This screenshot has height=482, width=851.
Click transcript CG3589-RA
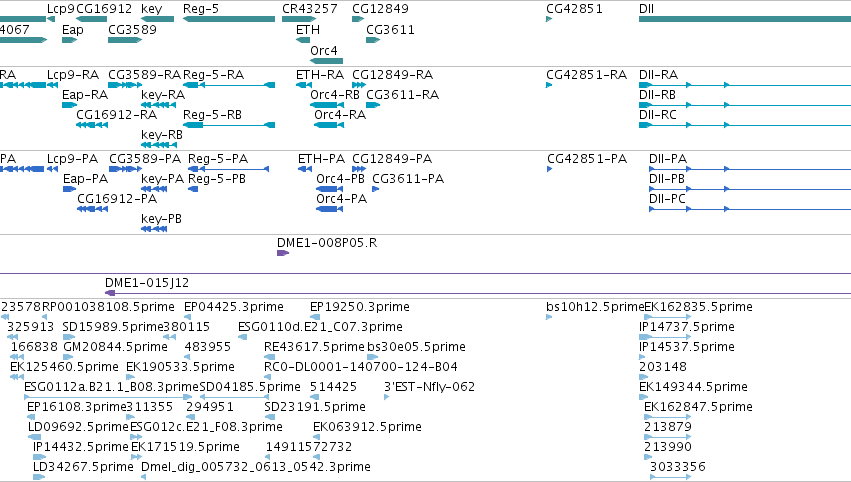pyautogui.click(x=144, y=75)
